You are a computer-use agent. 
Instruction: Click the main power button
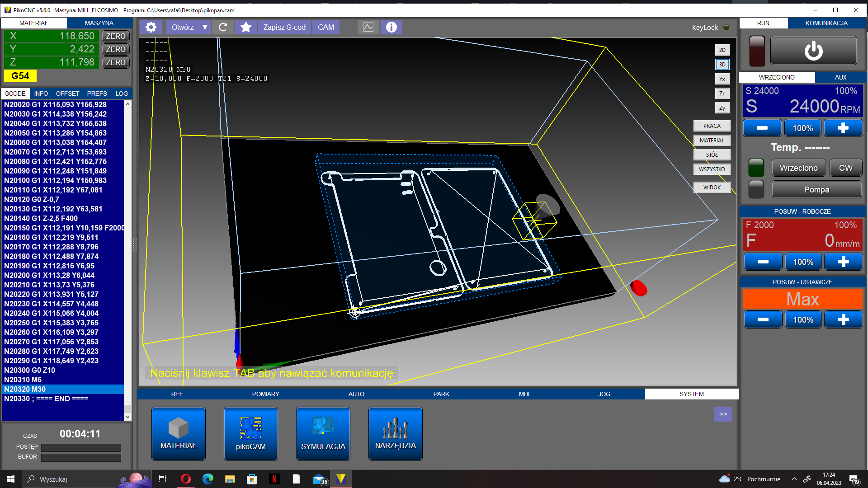(x=813, y=51)
